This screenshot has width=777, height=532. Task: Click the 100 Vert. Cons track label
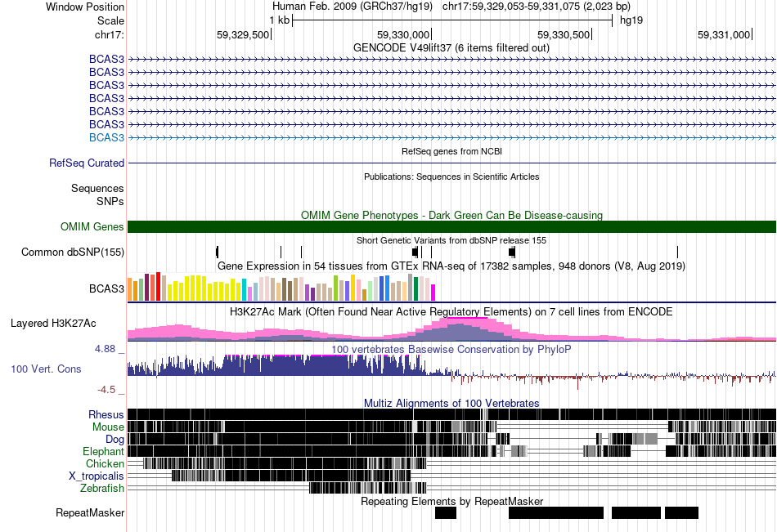point(46,369)
